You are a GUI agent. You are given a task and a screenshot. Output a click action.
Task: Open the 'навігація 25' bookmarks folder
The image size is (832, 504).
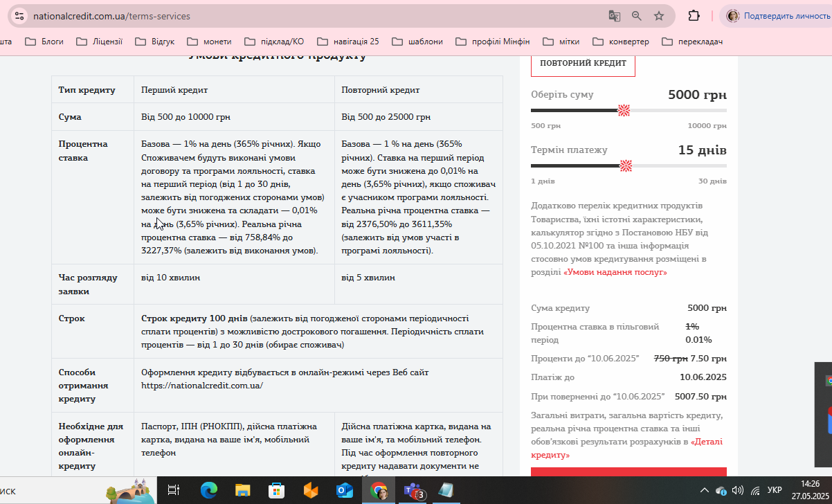(x=347, y=42)
